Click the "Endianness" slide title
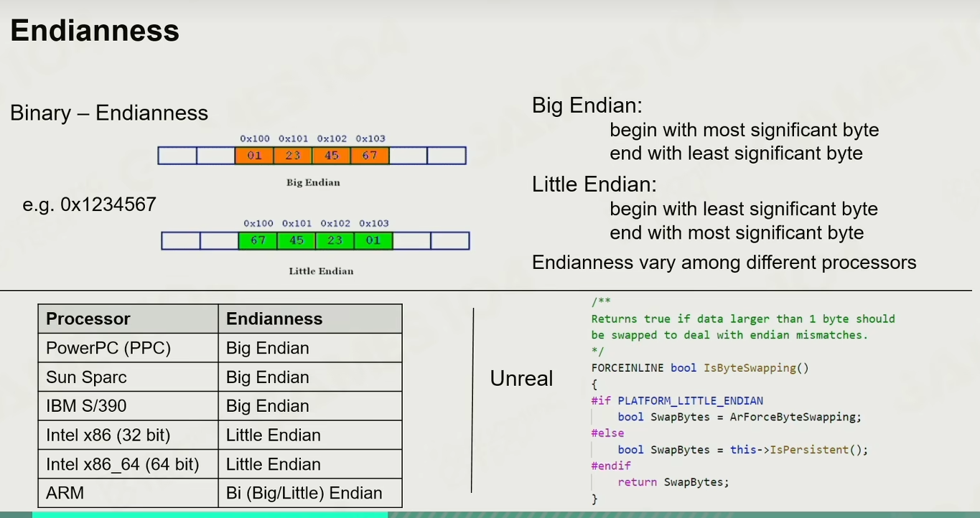980x518 pixels. click(x=95, y=31)
